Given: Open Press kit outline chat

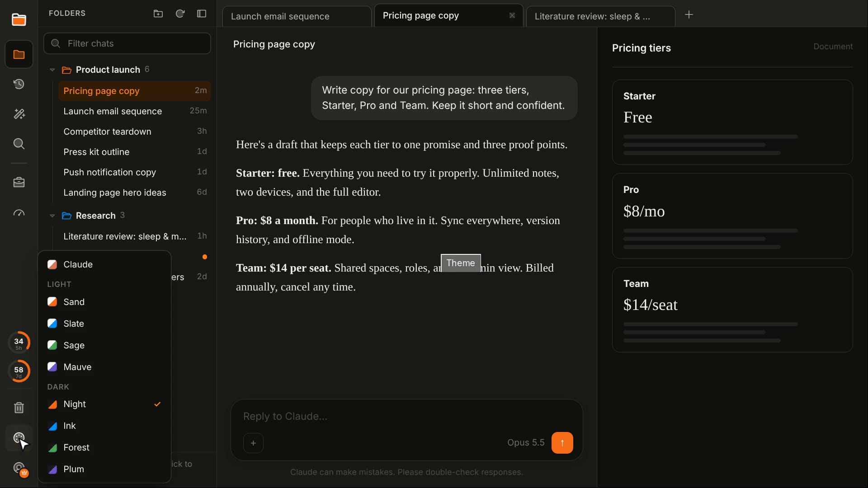Looking at the screenshot, I should 135,152.
